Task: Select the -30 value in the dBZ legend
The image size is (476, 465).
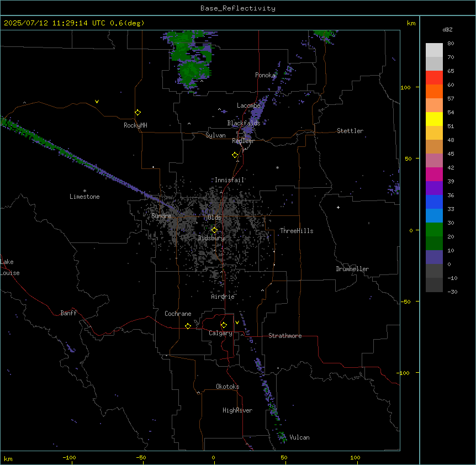Action: coord(452,292)
